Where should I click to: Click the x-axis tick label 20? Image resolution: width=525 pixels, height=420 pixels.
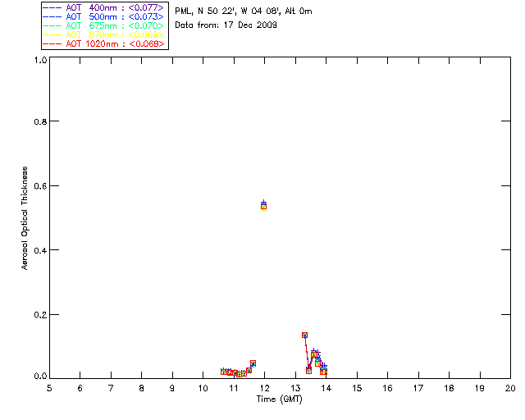pyautogui.click(x=510, y=388)
